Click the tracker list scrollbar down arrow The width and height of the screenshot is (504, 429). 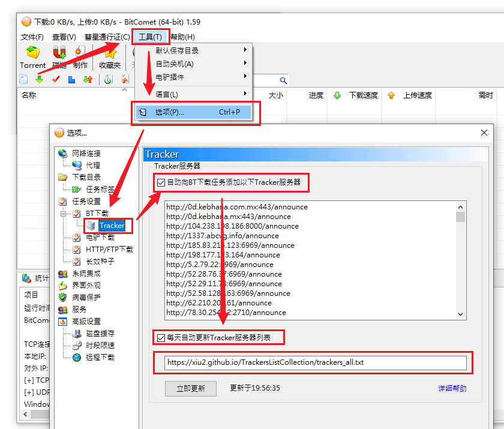point(460,314)
